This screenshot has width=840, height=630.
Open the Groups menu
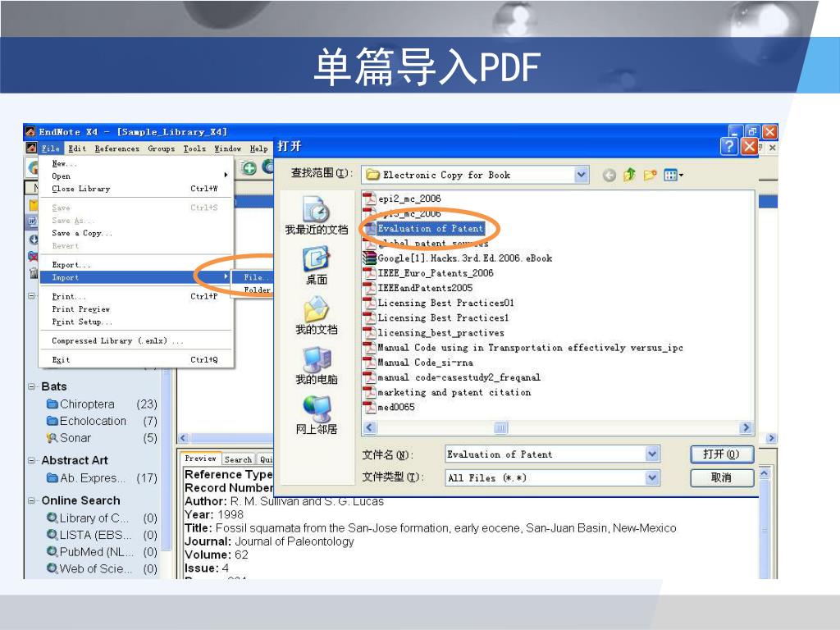pyautogui.click(x=162, y=148)
